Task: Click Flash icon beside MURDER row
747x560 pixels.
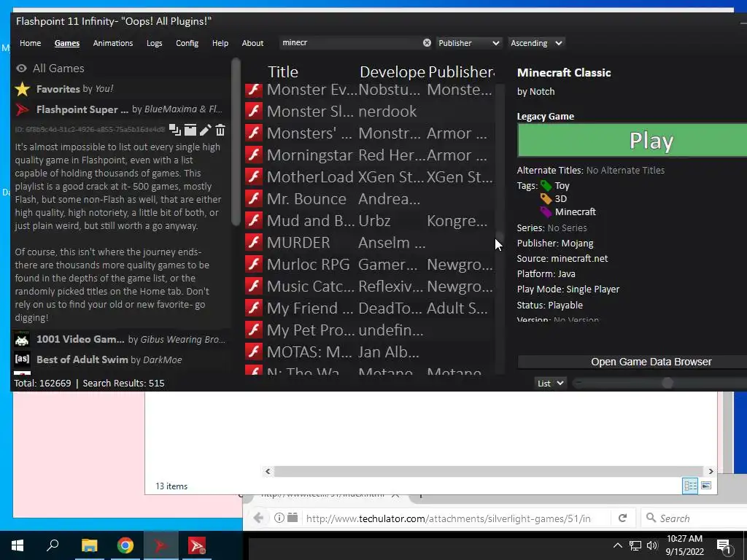Action: (x=254, y=243)
